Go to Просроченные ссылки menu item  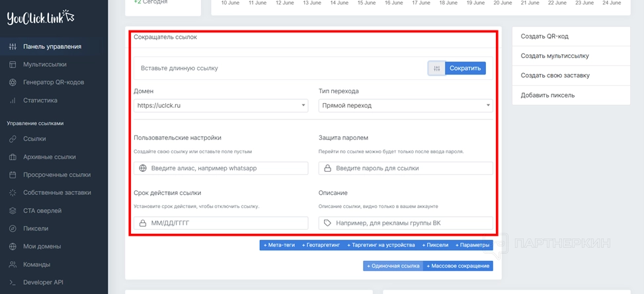(x=57, y=175)
